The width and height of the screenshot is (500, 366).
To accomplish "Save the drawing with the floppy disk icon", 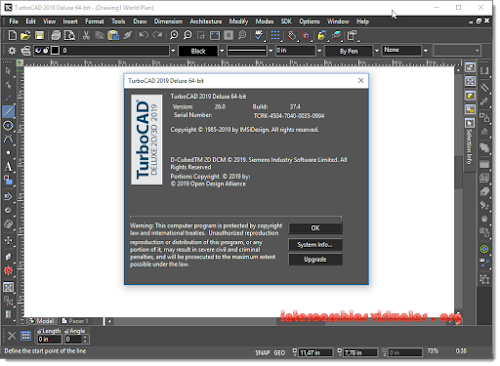I will click(39, 35).
